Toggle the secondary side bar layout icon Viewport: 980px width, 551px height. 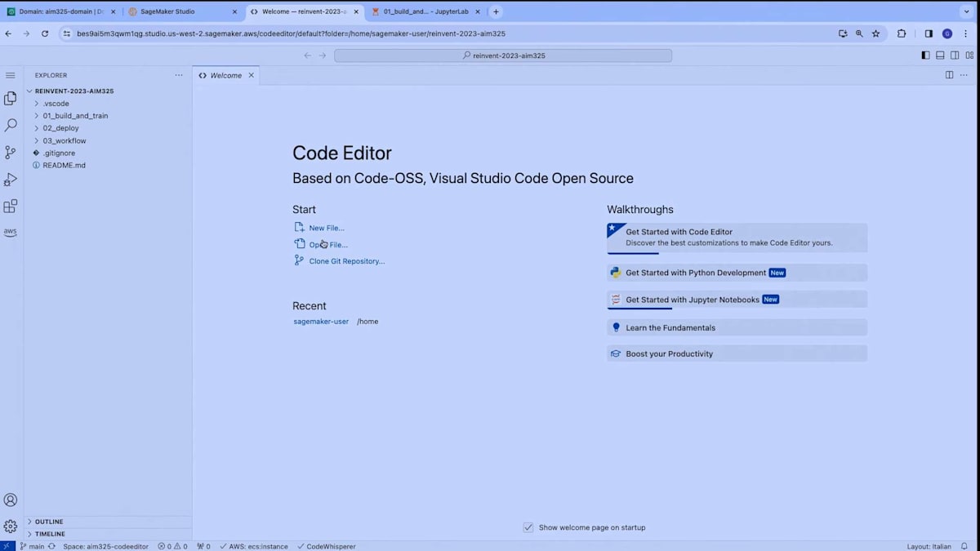click(x=955, y=56)
